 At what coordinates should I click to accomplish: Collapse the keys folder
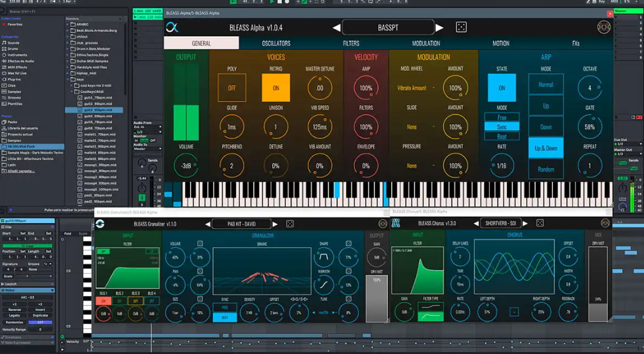(x=68, y=79)
